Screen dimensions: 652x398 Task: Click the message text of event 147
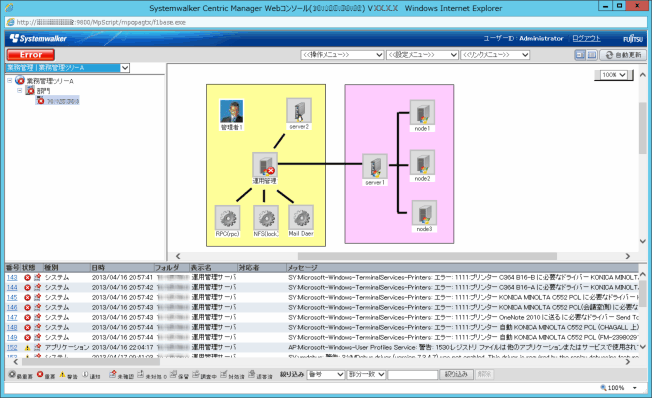click(x=463, y=317)
